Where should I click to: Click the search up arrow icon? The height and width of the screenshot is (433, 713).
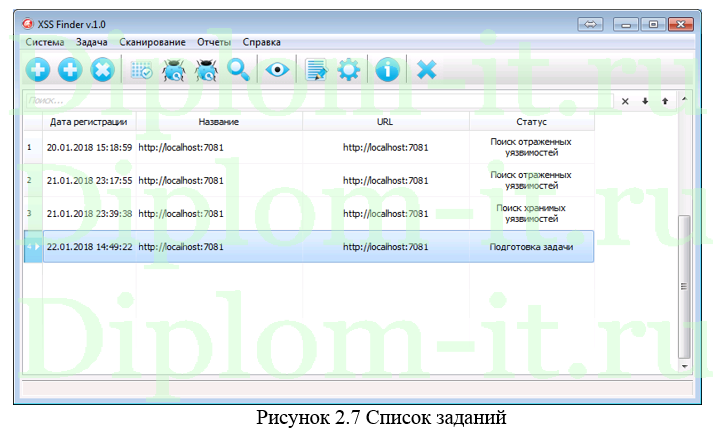tap(665, 101)
